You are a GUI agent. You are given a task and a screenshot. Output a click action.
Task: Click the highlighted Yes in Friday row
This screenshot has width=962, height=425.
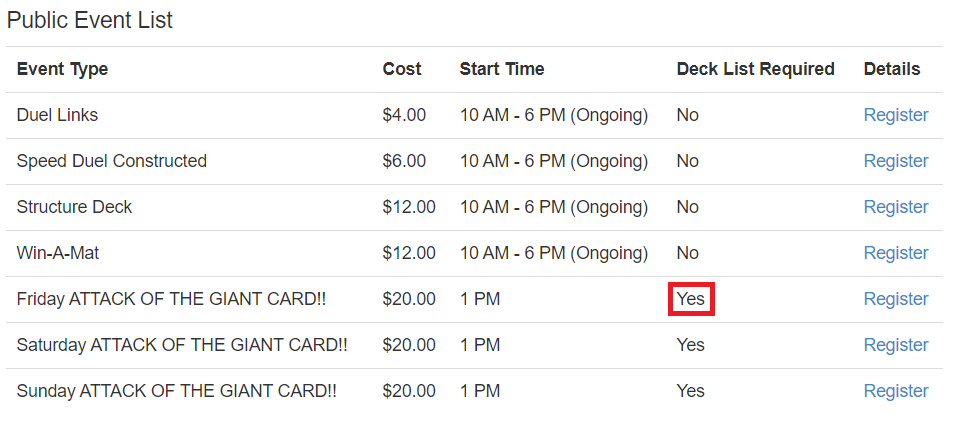tap(690, 299)
